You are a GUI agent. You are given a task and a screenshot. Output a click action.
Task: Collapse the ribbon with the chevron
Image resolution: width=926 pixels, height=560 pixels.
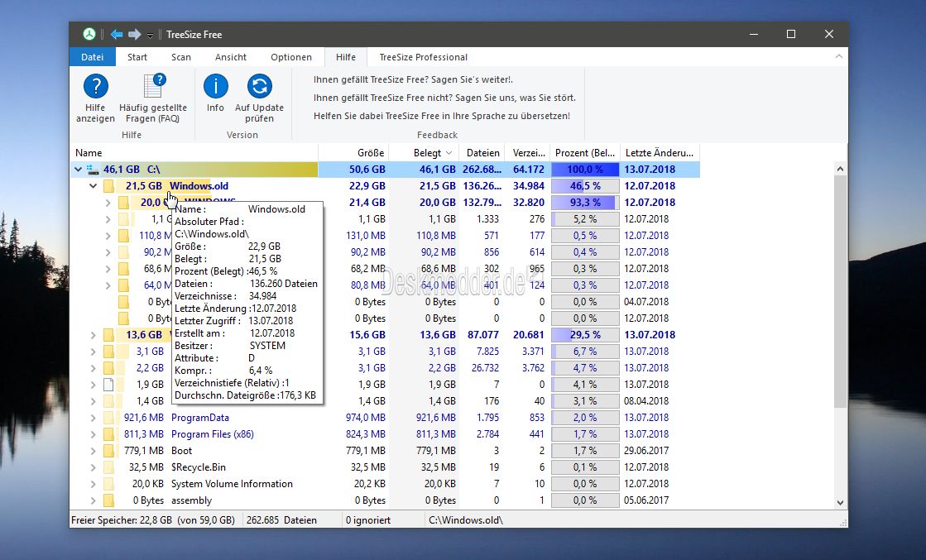pyautogui.click(x=838, y=56)
